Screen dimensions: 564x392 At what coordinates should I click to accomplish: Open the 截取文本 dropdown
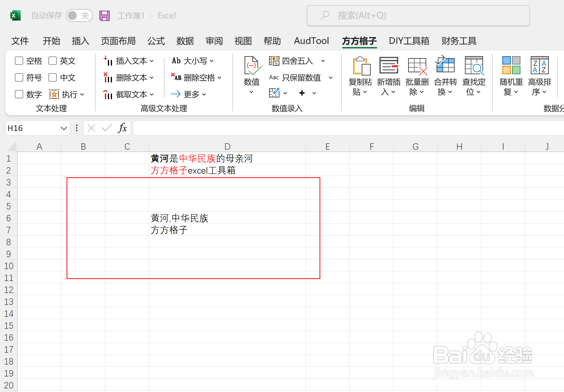click(129, 94)
